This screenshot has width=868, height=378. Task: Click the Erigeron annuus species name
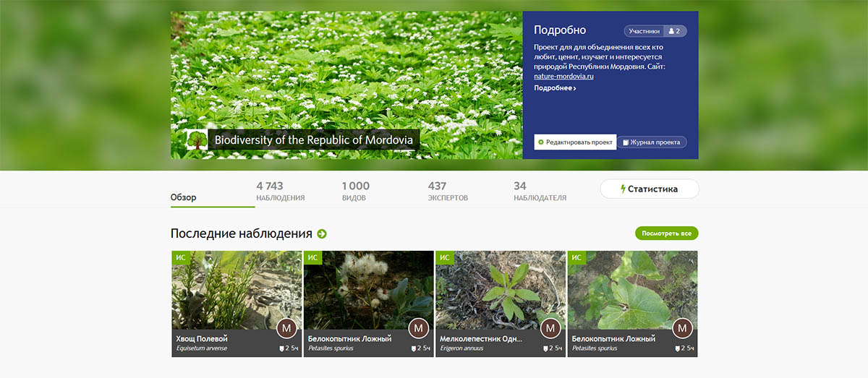coord(461,348)
